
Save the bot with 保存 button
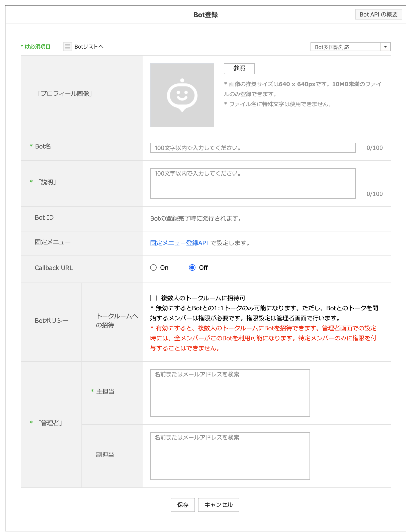pyautogui.click(x=183, y=505)
